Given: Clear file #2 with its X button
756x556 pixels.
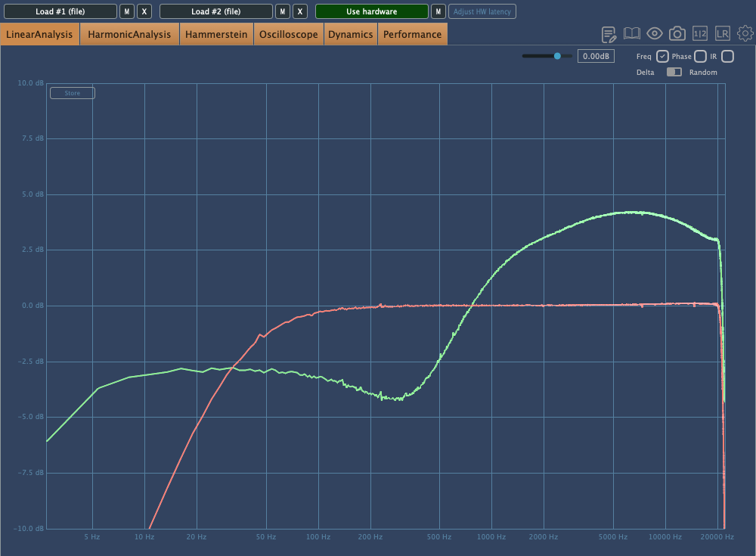Looking at the screenshot, I should (x=300, y=11).
